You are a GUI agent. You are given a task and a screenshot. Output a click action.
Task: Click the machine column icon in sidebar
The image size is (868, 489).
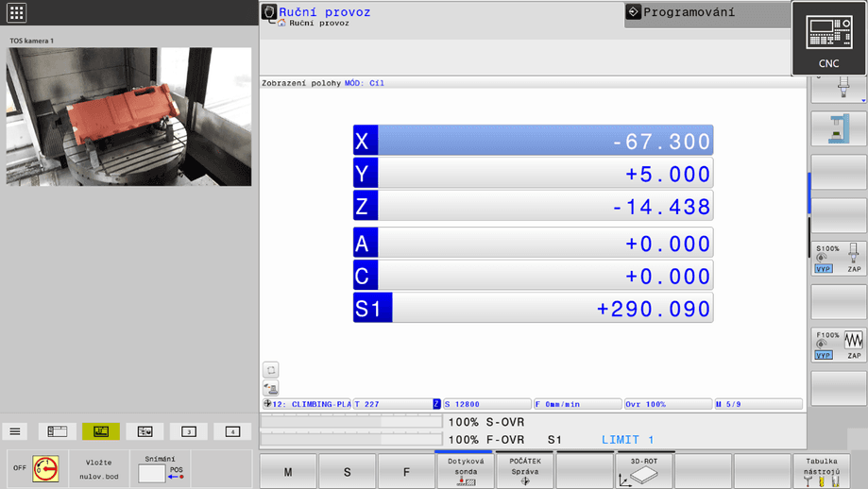[x=839, y=129]
